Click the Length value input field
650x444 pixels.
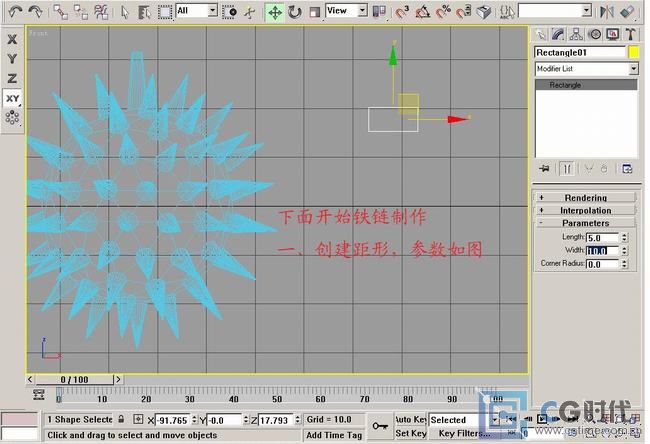pos(602,238)
